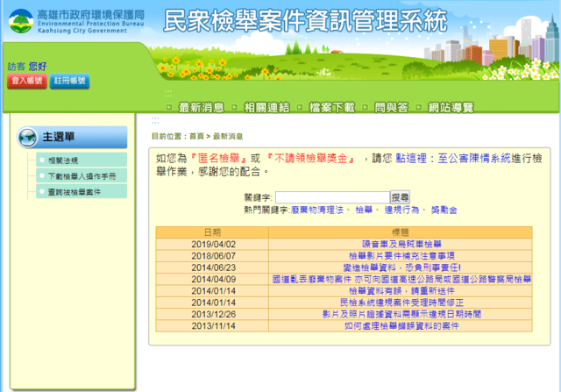The image size is (561, 392).
Task: Click the date cell 2014/06/23
Action: pos(214,267)
